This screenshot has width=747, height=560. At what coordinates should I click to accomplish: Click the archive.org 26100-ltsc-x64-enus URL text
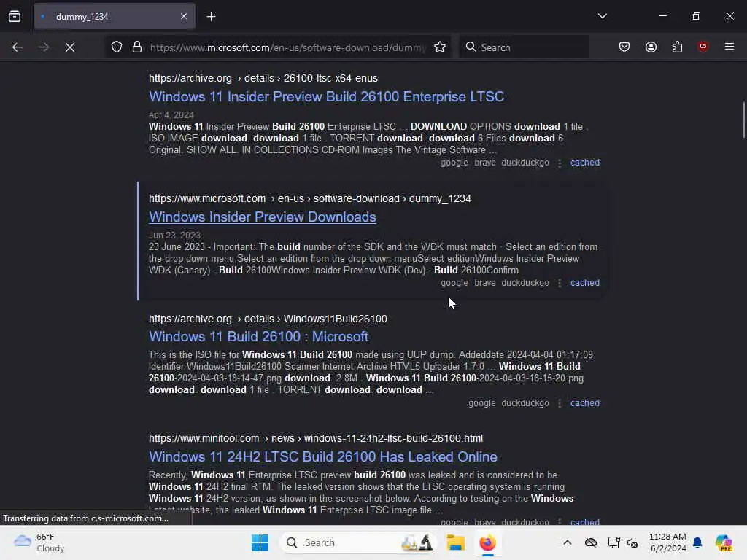point(263,78)
